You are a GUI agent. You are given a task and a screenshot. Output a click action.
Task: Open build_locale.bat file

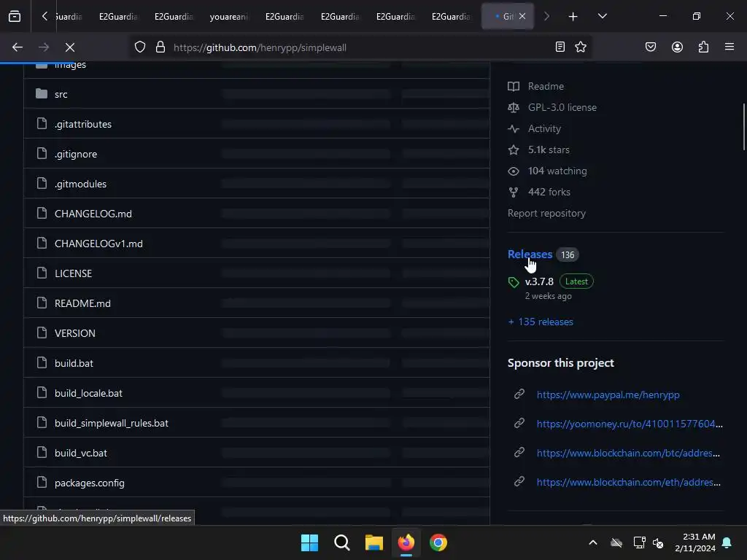point(88,393)
